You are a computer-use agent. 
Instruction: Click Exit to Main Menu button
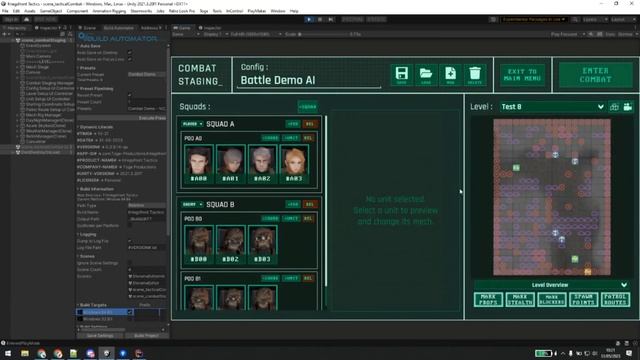pyautogui.click(x=522, y=75)
